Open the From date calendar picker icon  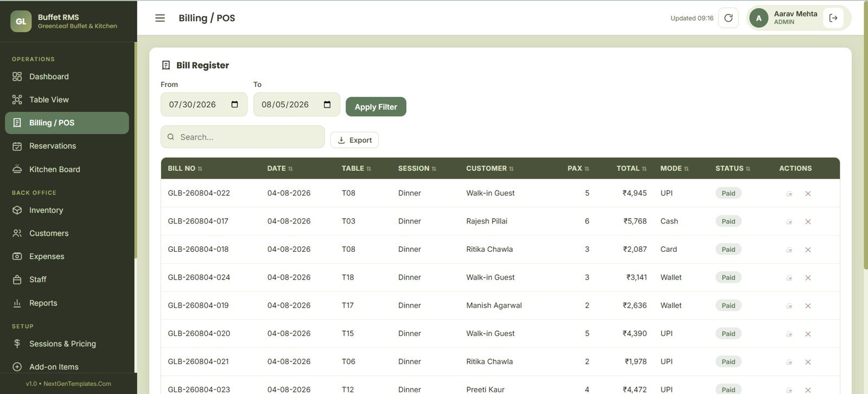(x=234, y=104)
